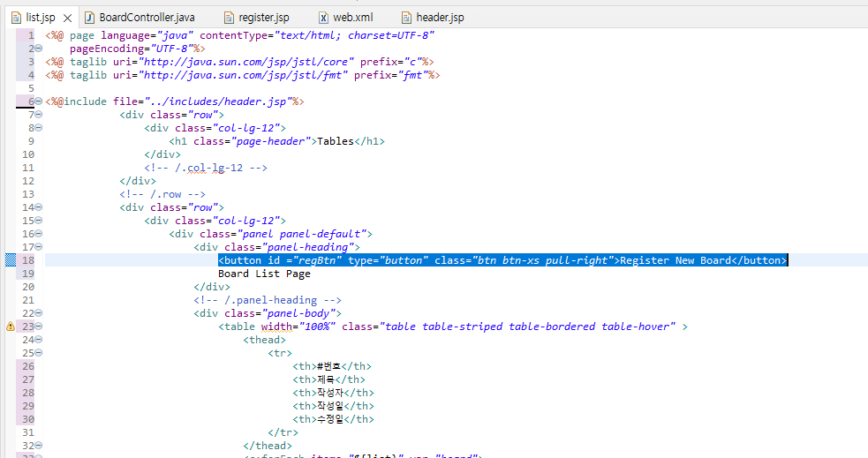Click the jstl/fmt taglib line
Screen dimensions: 868x458
[243, 75]
